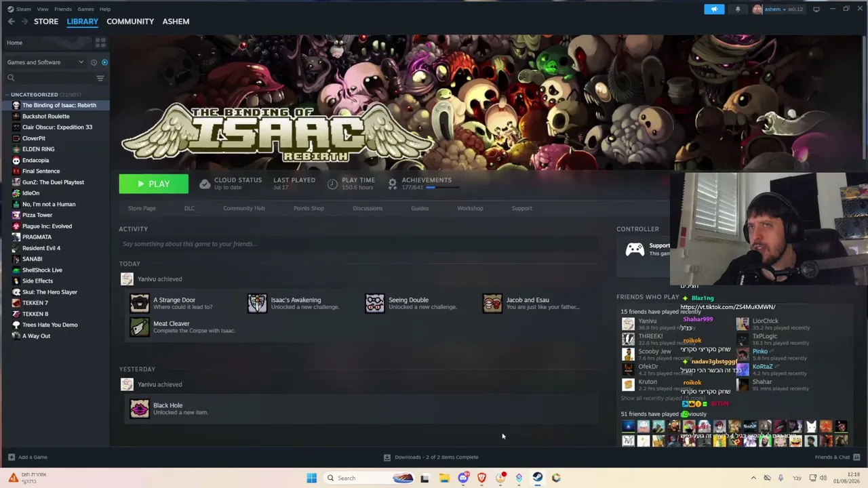Screen dimensions: 868x488
Task: Open the Store Page link
Action: pos(142,208)
